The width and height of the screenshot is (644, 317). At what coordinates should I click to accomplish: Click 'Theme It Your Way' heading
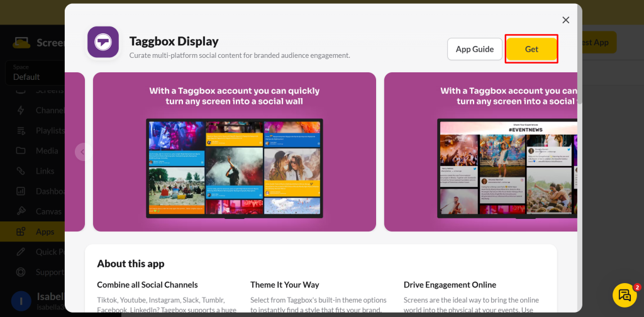(285, 284)
